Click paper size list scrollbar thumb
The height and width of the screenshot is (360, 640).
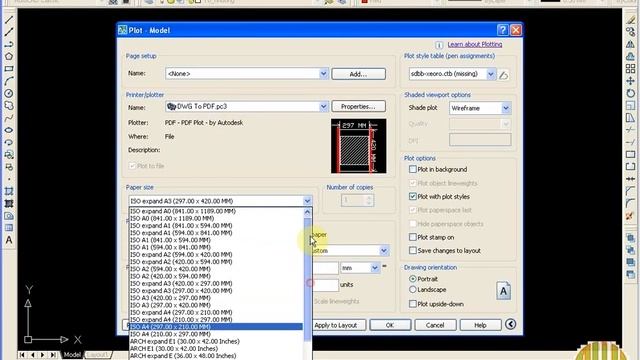pyautogui.click(x=307, y=280)
